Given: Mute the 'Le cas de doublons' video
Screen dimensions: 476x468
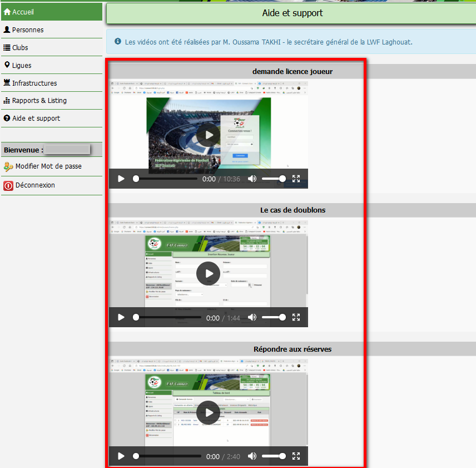Looking at the screenshot, I should (x=252, y=317).
